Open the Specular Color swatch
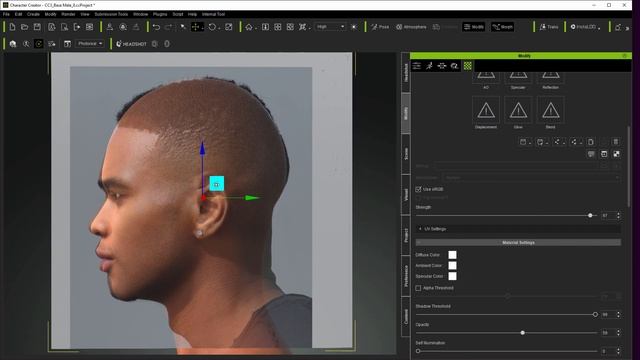 coord(452,276)
